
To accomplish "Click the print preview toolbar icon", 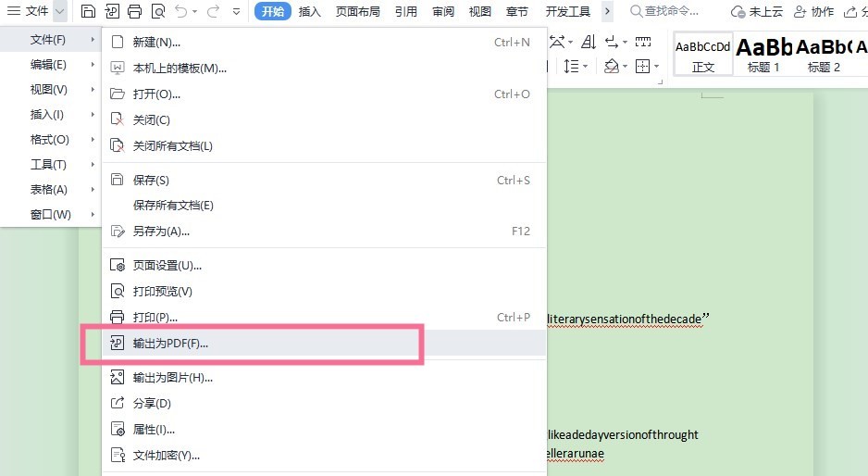I will click(x=157, y=11).
